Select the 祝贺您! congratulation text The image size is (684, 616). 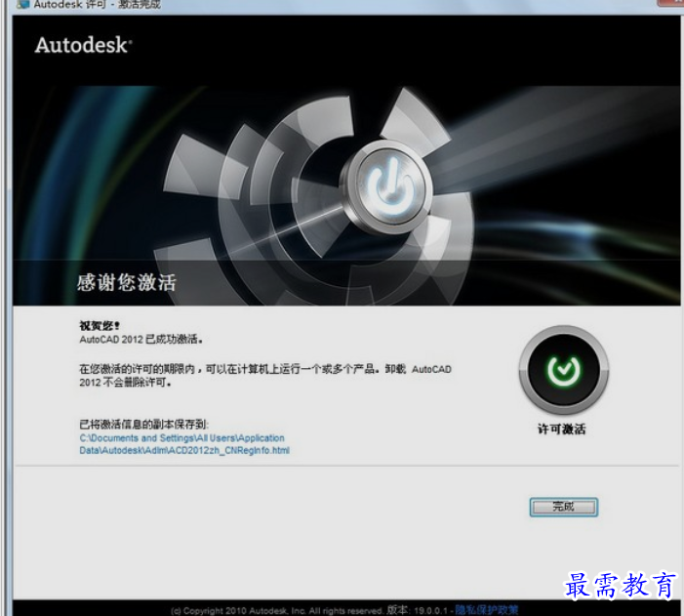100,326
